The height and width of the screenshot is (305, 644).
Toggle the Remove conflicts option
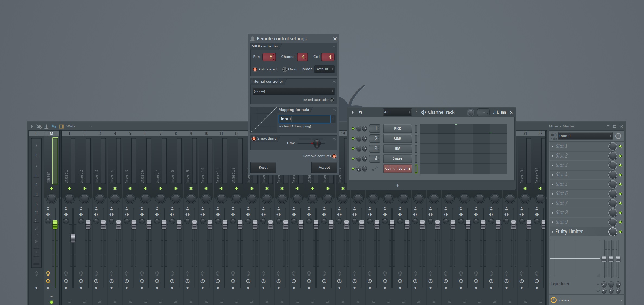(x=334, y=156)
